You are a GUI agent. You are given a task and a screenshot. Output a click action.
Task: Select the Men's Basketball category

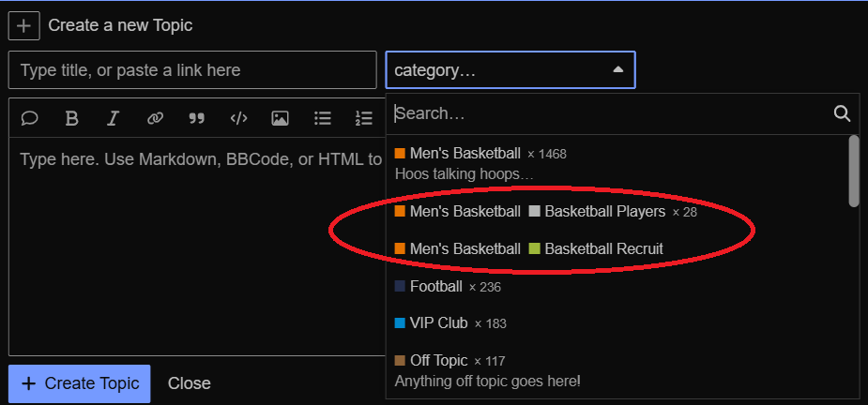[465, 154]
